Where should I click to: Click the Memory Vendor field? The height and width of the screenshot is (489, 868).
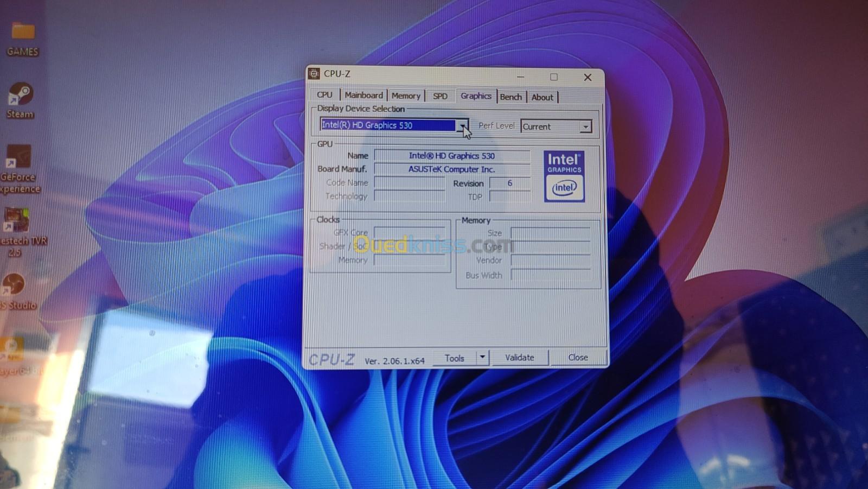pyautogui.click(x=550, y=261)
